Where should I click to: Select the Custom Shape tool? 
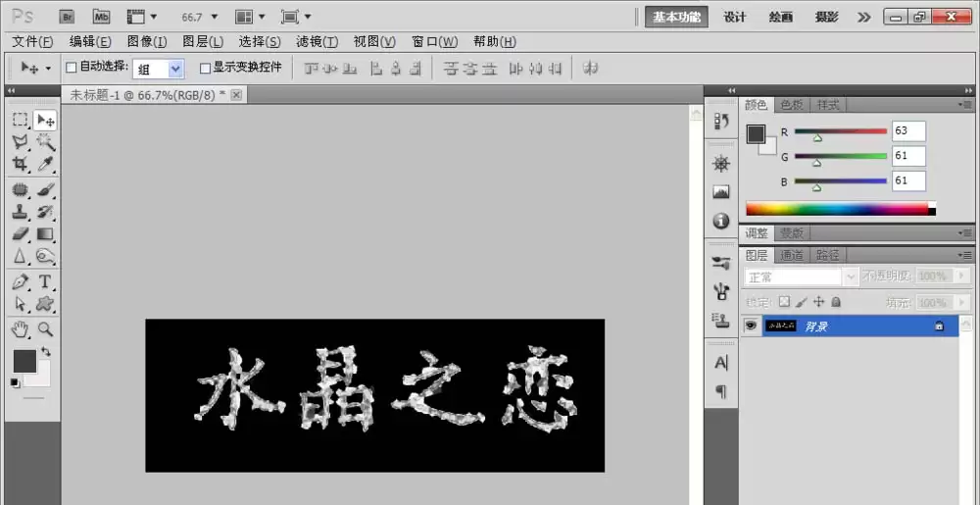click(x=45, y=304)
